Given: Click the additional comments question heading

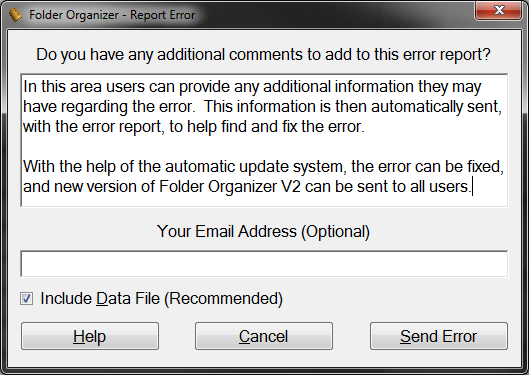Looking at the screenshot, I should (x=263, y=55).
